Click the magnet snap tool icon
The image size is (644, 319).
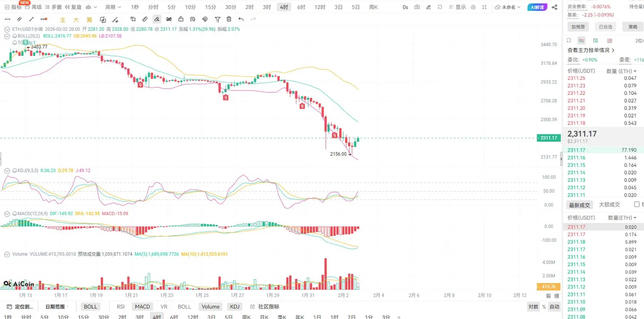(x=205, y=19)
